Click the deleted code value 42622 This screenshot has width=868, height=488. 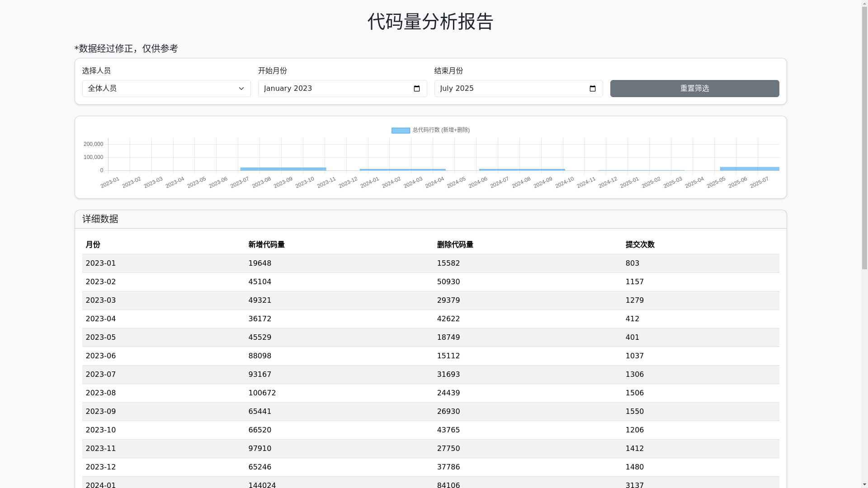tap(448, 319)
